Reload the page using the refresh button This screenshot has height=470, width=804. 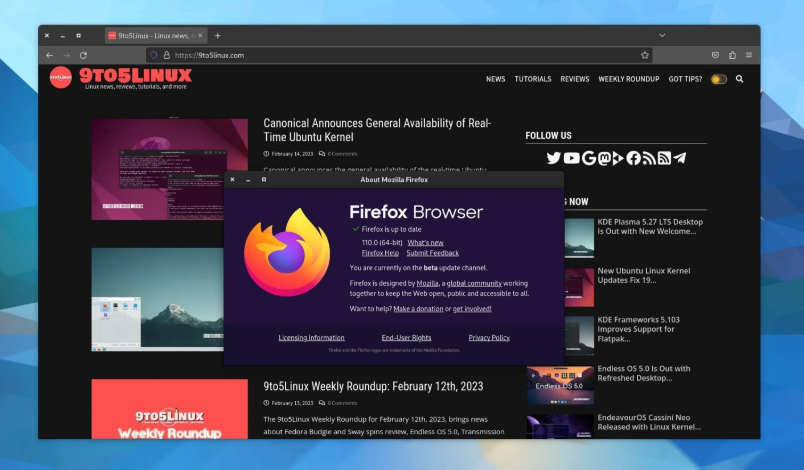[83, 55]
